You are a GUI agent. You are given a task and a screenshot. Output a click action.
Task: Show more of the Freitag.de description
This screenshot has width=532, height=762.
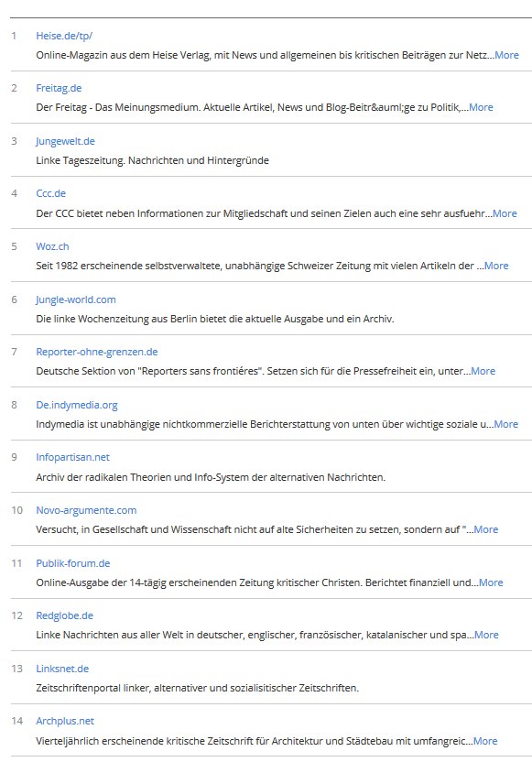click(481, 107)
